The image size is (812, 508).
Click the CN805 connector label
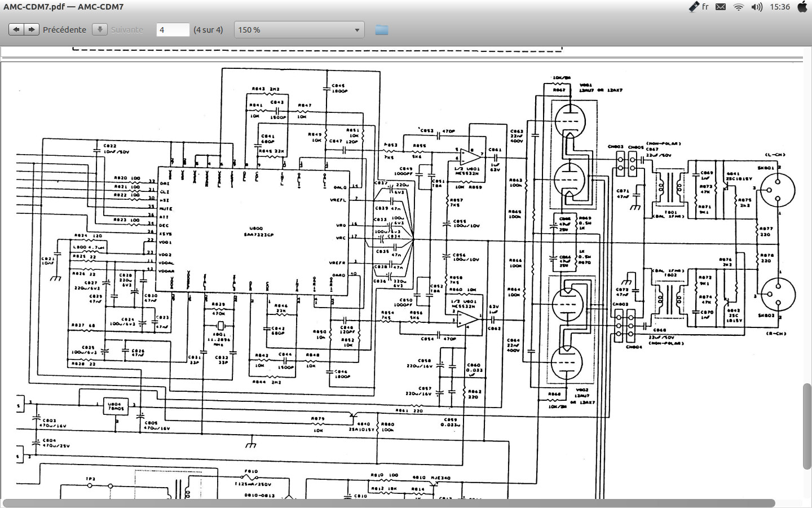click(636, 147)
